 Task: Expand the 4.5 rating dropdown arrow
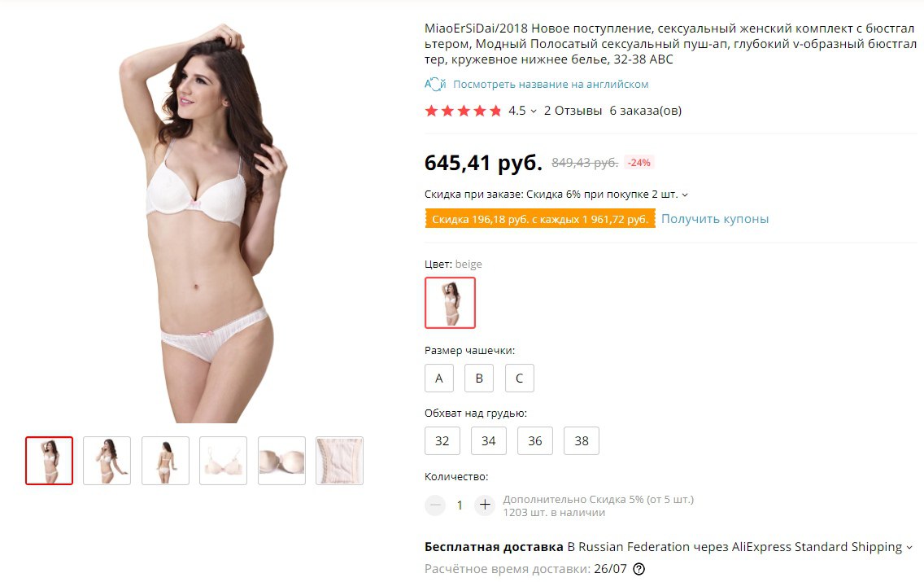pyautogui.click(x=534, y=111)
